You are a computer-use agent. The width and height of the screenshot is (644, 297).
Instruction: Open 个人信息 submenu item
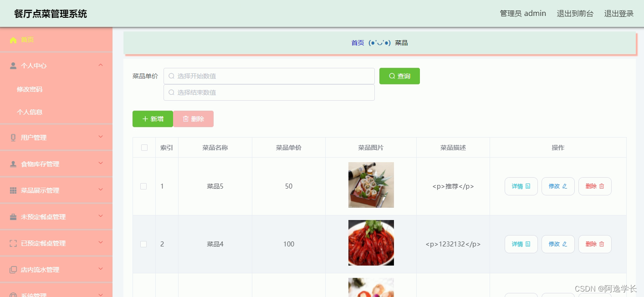pos(56,112)
